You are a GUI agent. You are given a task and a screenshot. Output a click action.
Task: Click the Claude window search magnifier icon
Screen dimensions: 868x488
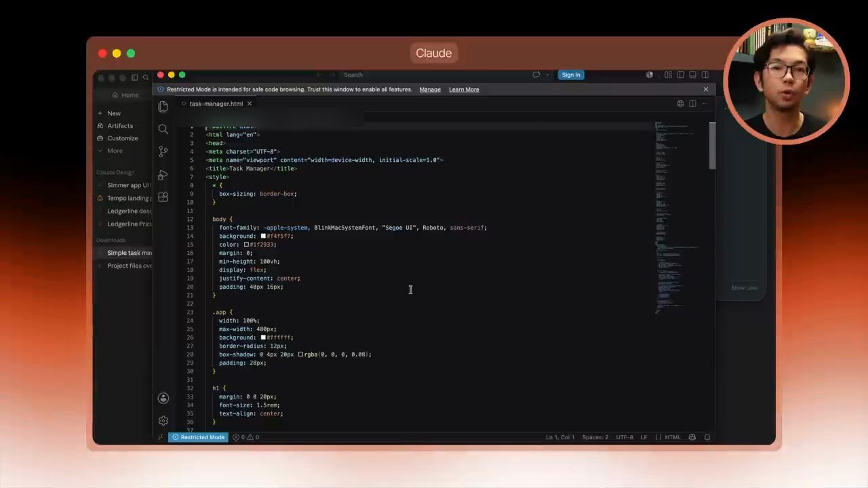[x=146, y=78]
